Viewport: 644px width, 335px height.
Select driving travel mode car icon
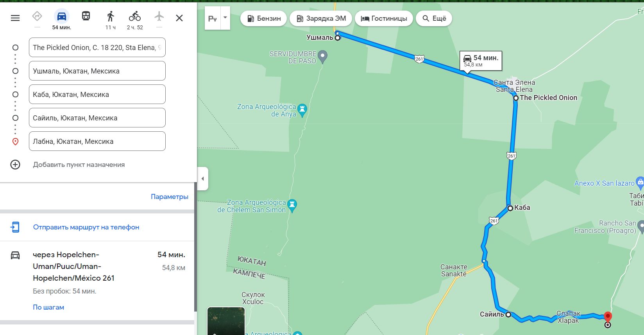click(x=62, y=16)
